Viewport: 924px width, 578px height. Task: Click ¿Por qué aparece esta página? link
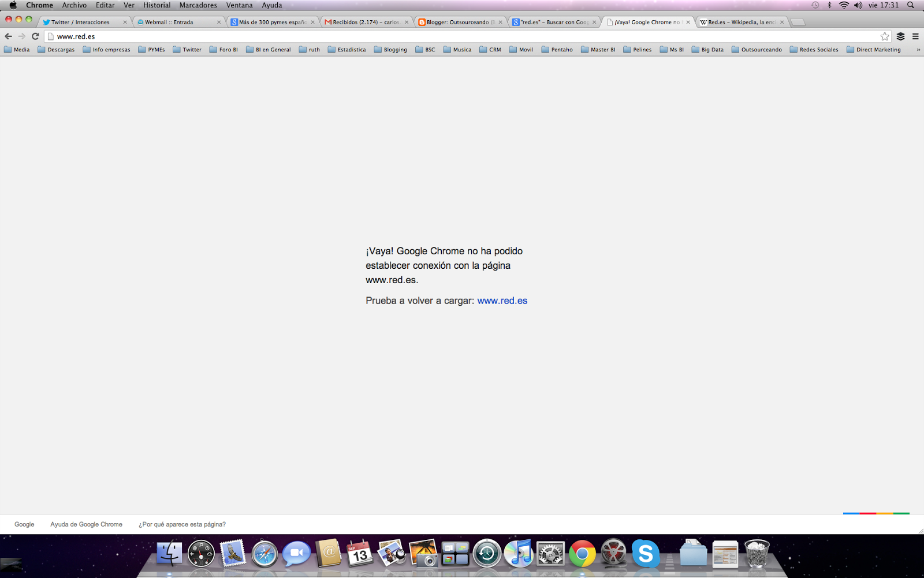pos(182,524)
